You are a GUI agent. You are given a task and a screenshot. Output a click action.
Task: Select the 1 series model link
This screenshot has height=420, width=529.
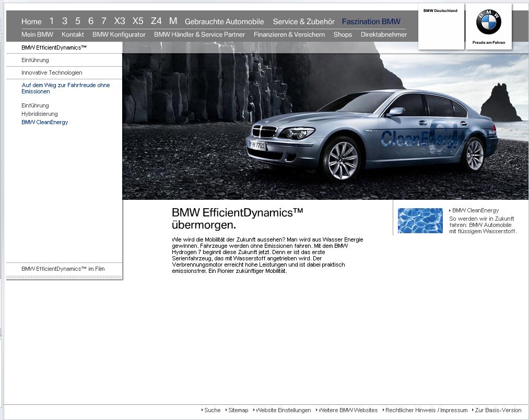51,21
